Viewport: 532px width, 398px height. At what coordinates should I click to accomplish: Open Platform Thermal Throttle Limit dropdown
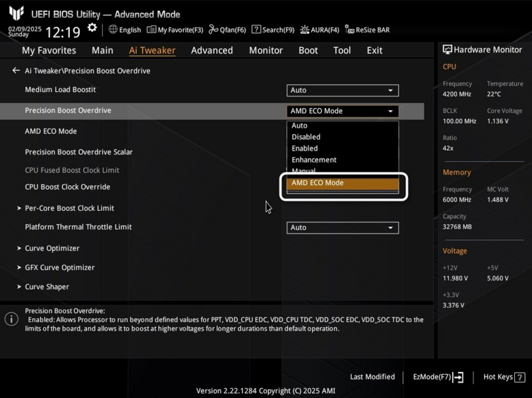pyautogui.click(x=343, y=228)
